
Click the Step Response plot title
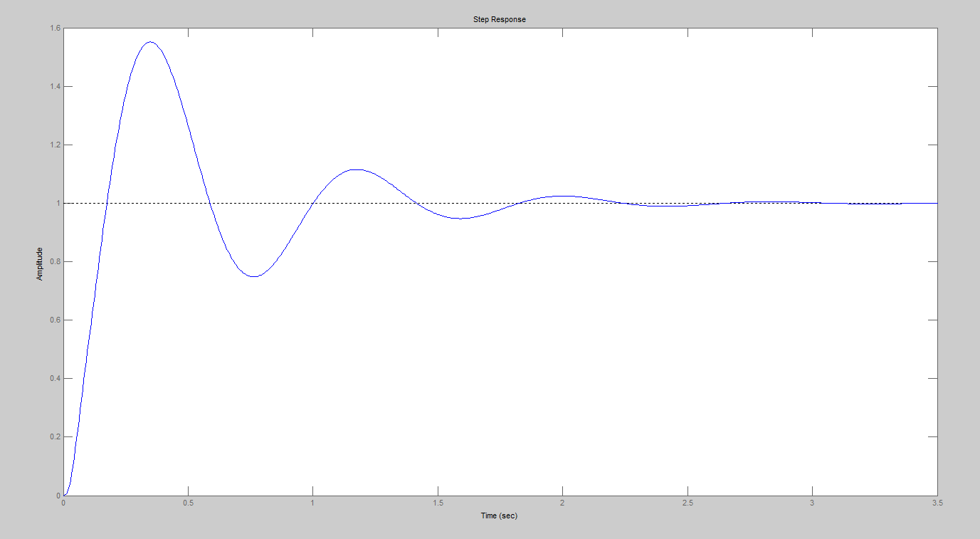[x=500, y=19]
